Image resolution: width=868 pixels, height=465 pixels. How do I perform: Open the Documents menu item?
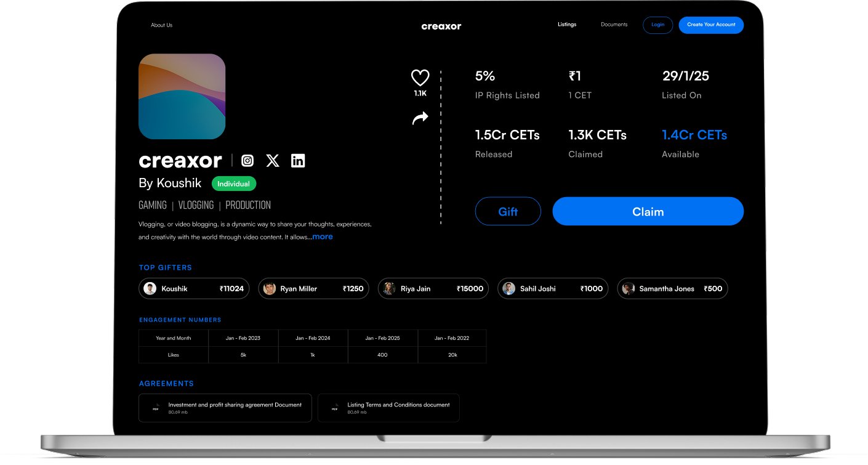[614, 25]
